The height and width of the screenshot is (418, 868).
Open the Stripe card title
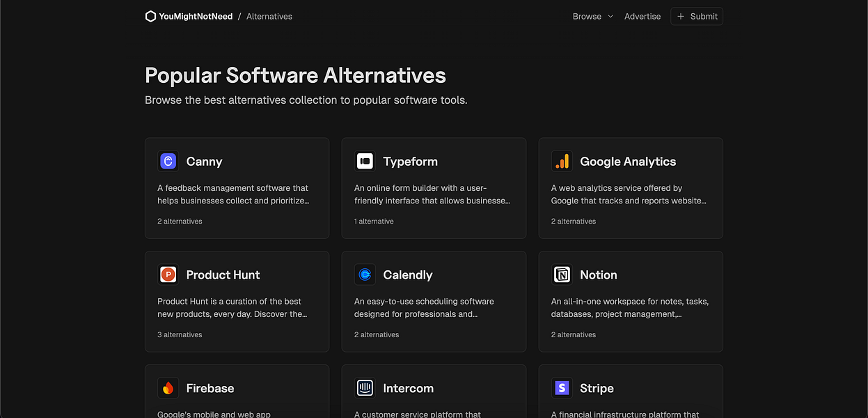pyautogui.click(x=597, y=389)
